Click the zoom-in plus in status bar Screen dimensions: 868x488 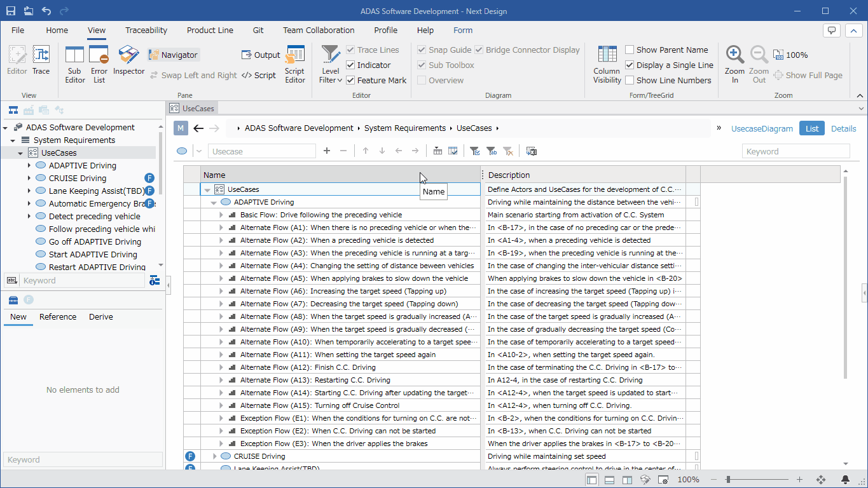800,480
